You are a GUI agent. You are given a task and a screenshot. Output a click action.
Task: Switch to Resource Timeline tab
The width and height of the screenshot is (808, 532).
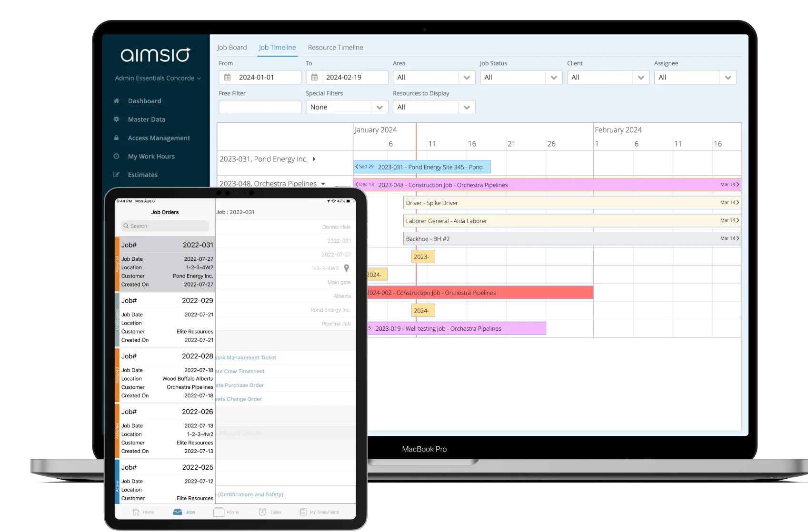[335, 48]
